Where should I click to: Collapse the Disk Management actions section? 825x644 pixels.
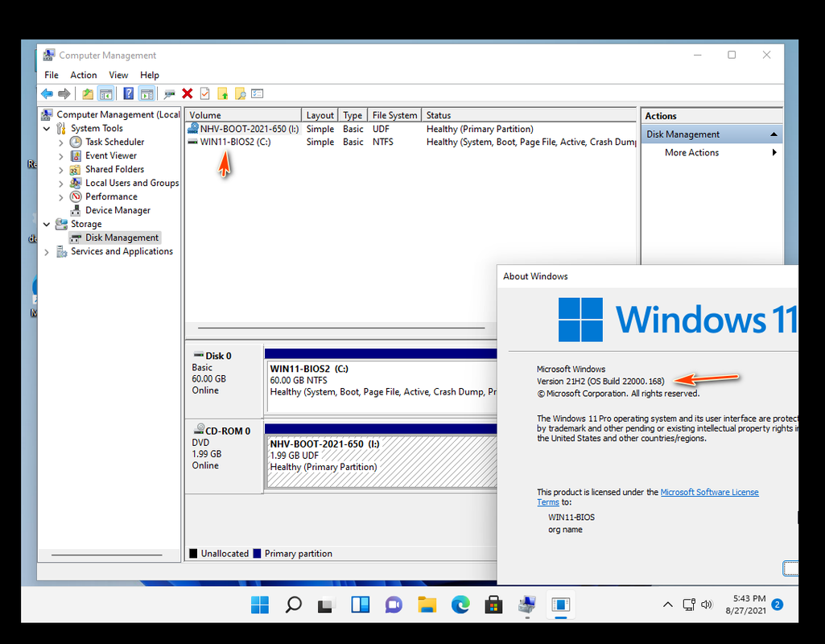pyautogui.click(x=773, y=134)
